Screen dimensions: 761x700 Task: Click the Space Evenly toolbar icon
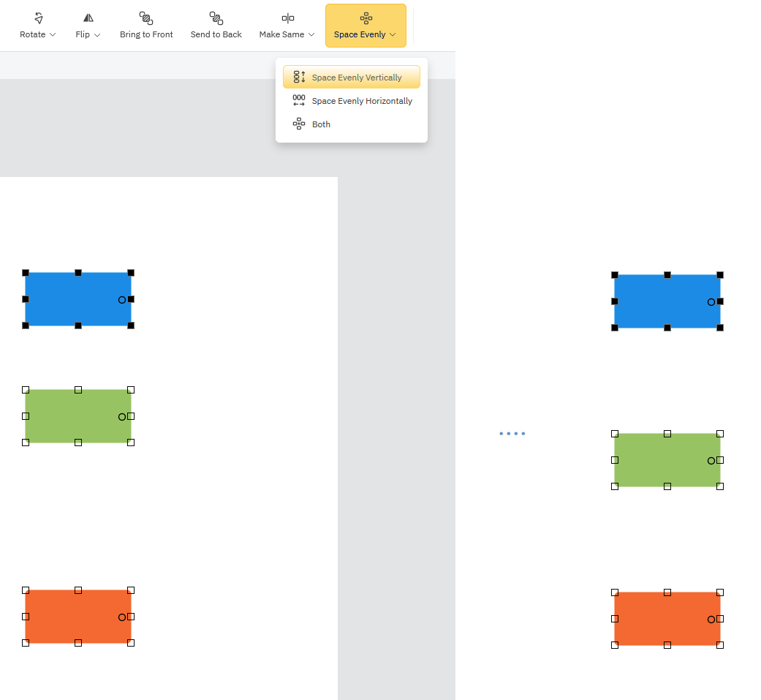[366, 18]
